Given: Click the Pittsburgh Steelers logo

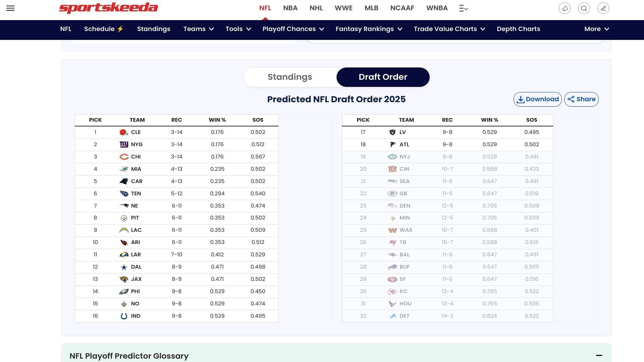Looking at the screenshot, I should click(124, 218).
